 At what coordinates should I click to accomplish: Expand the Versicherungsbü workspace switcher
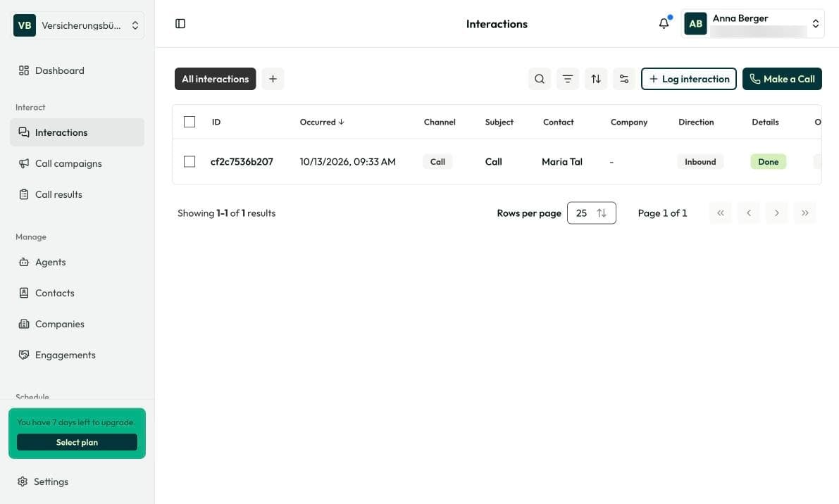coord(77,25)
